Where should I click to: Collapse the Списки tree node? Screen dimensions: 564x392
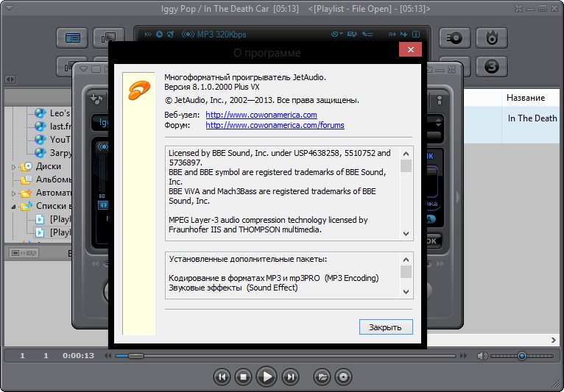coord(14,207)
